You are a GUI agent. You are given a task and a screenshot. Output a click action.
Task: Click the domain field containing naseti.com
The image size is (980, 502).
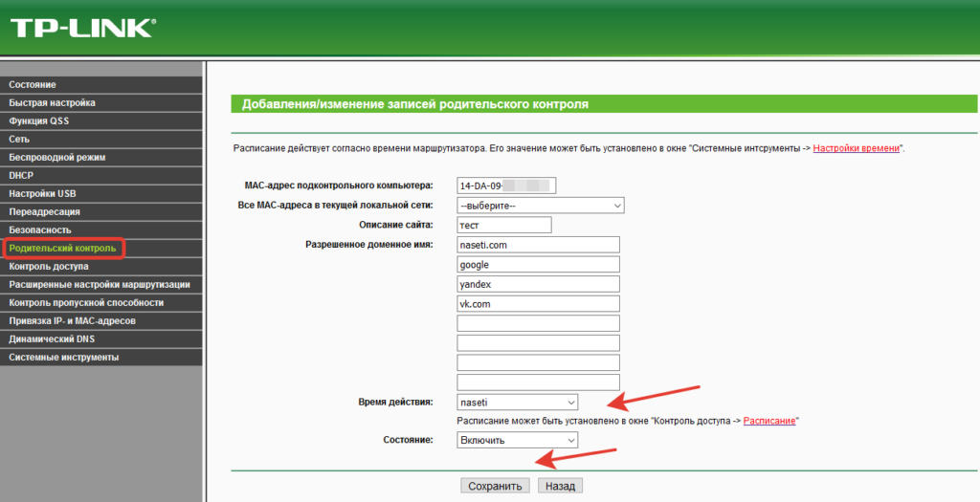(538, 245)
